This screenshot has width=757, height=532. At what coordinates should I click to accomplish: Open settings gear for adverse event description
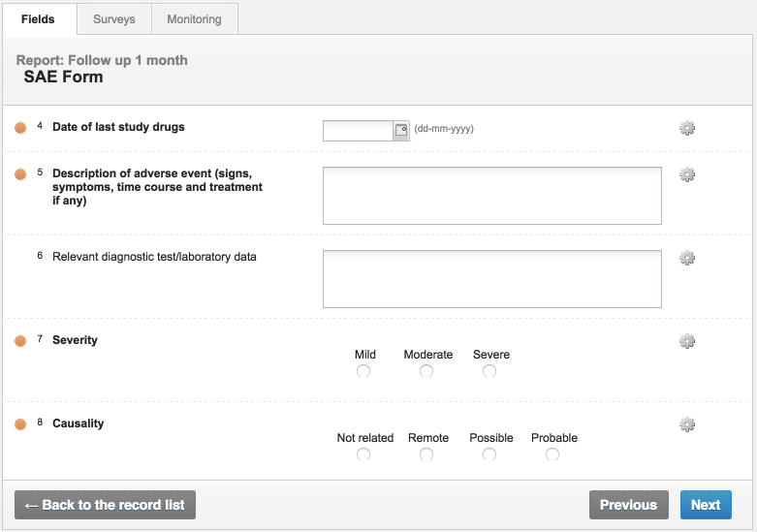coord(687,174)
